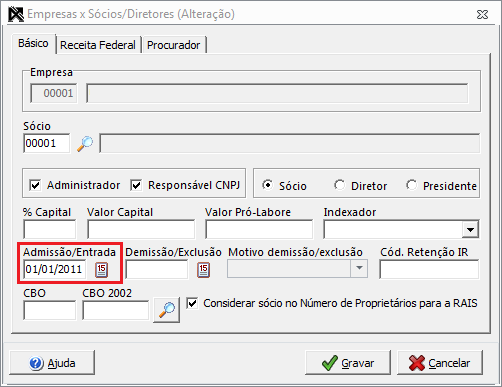Image resolution: width=502 pixels, height=387 pixels.
Task: Select the Diretor radio button
Action: point(339,185)
